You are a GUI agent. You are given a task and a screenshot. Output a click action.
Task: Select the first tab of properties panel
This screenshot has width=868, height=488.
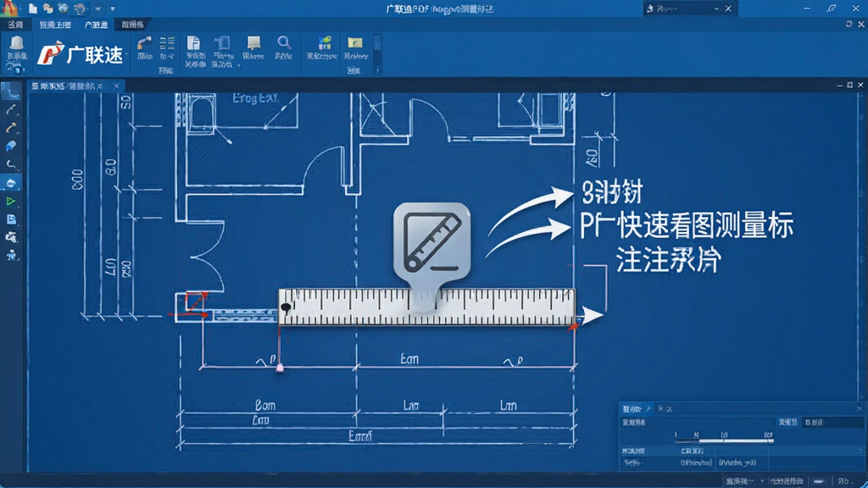point(636,409)
